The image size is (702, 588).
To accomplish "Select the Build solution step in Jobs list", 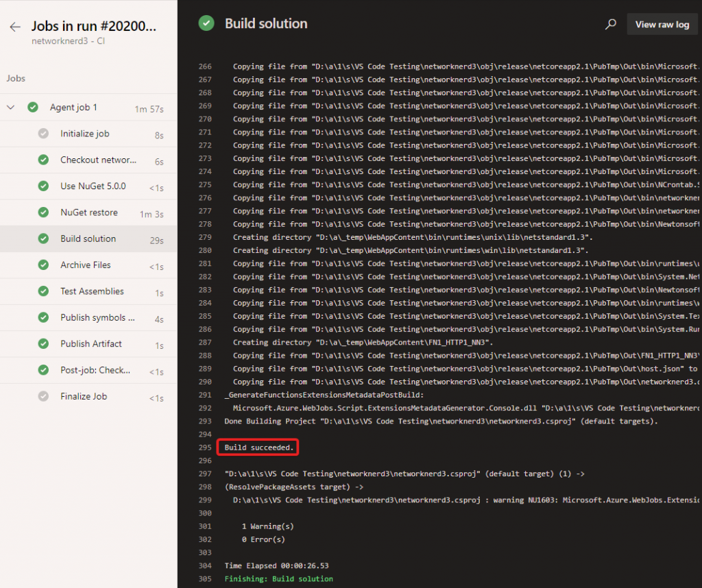I will point(88,238).
